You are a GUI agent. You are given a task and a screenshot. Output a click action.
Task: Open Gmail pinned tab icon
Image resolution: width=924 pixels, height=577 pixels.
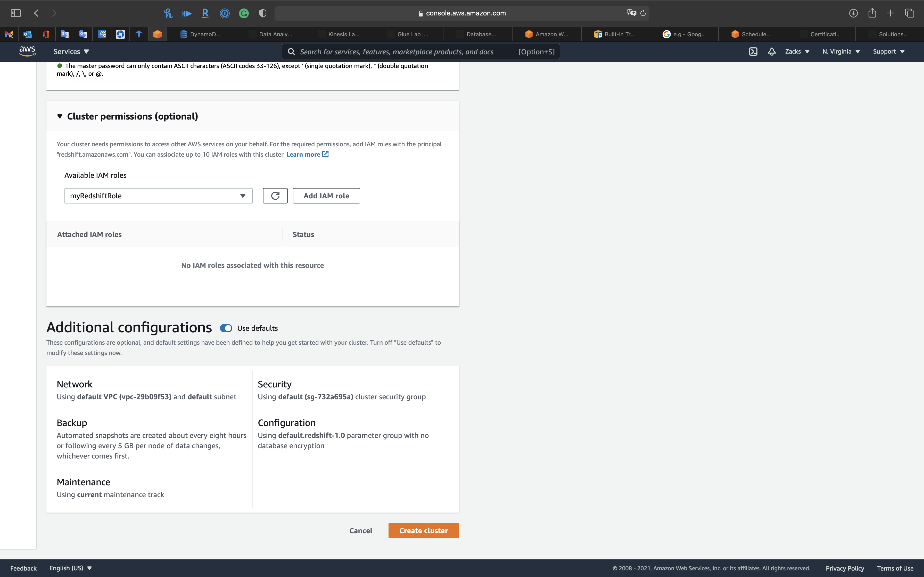(x=9, y=34)
